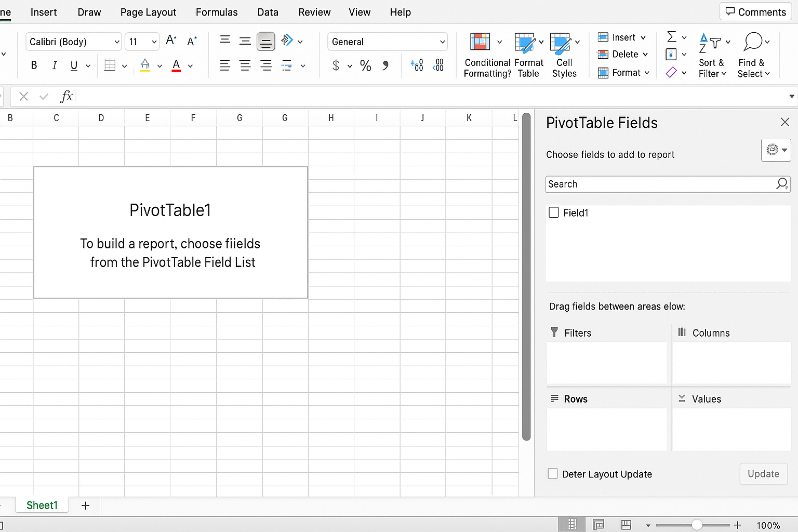798x532 pixels.
Task: Decrease font size with smaller A
Action: (x=192, y=41)
